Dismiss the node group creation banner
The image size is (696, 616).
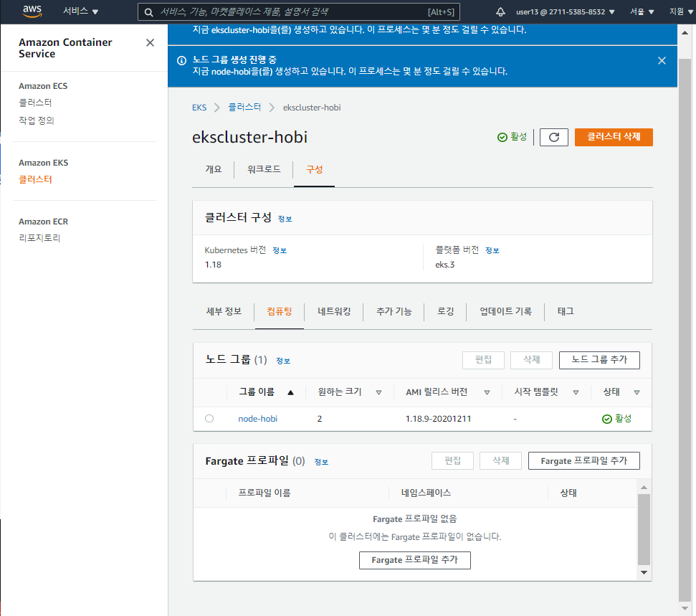click(x=662, y=60)
